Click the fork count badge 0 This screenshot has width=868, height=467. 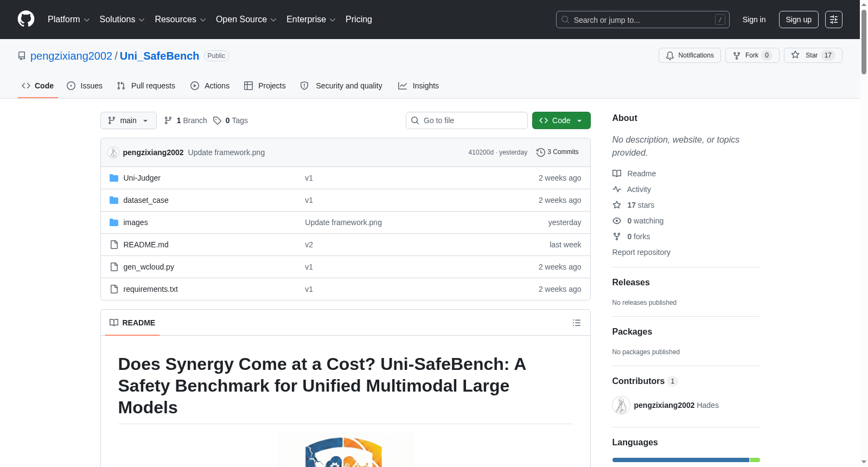pyautogui.click(x=767, y=55)
